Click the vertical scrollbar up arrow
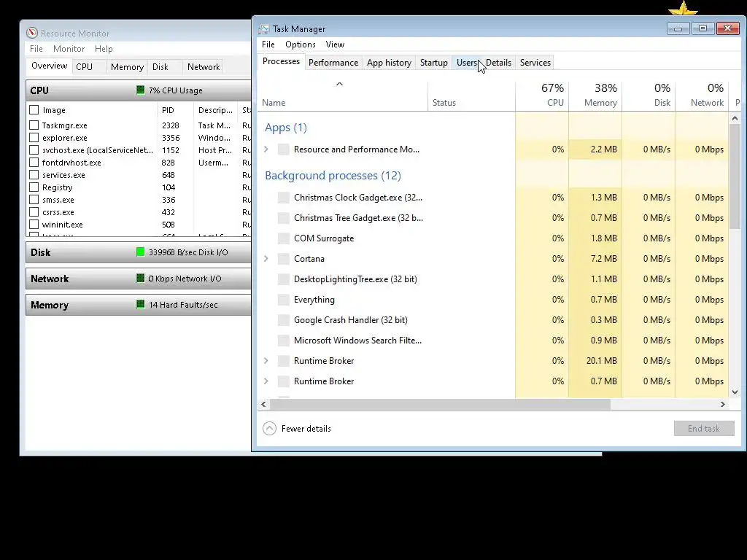Screen dimensions: 747x560 [735, 118]
